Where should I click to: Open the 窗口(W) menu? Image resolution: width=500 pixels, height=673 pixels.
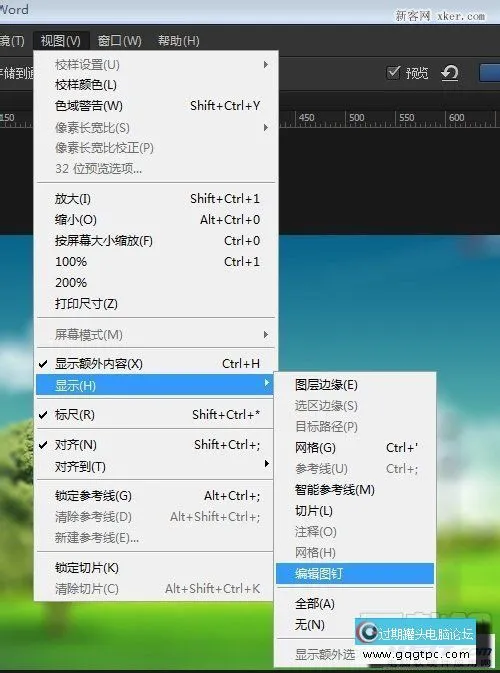pyautogui.click(x=119, y=41)
